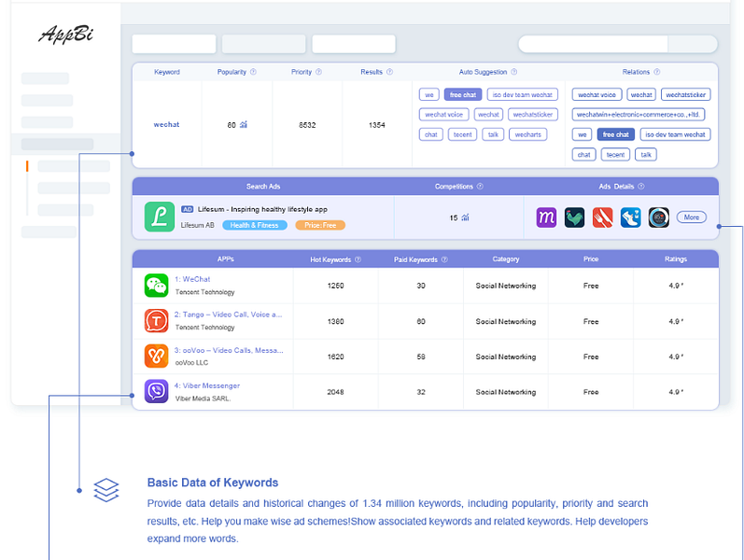
Task: Select the 'wechatwin+electronic+commerce+co.,+ltd.' relation tag
Action: (x=639, y=115)
